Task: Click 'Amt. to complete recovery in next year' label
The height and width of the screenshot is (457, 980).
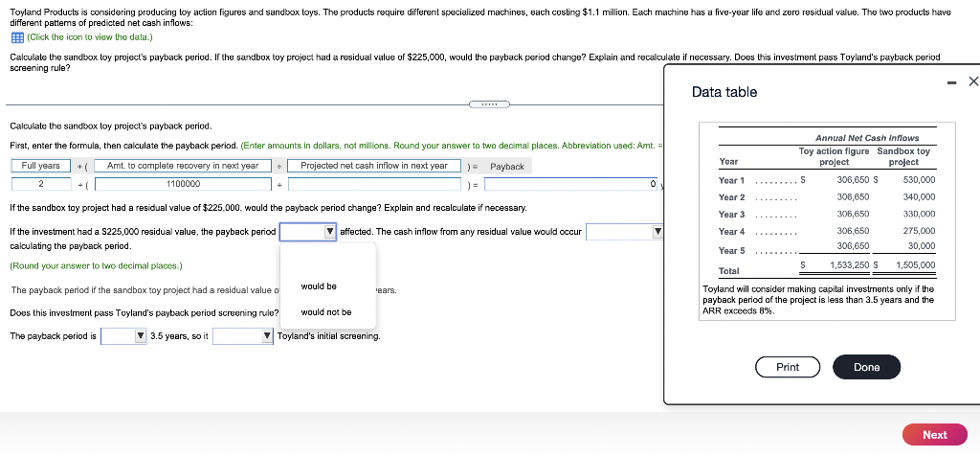Action: tap(183, 166)
